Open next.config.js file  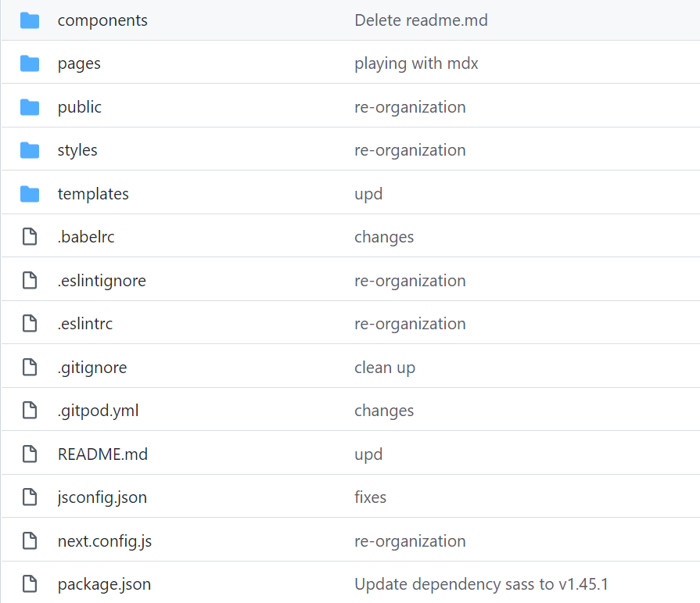click(x=105, y=541)
